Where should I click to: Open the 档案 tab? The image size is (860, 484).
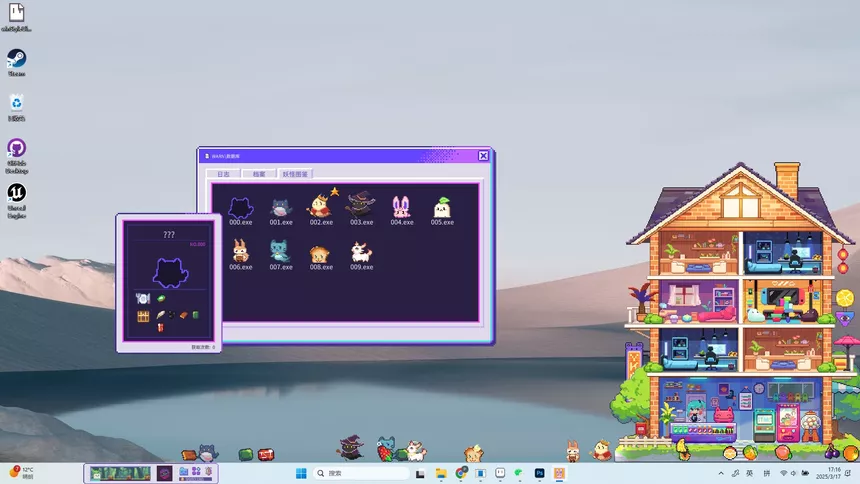259,174
